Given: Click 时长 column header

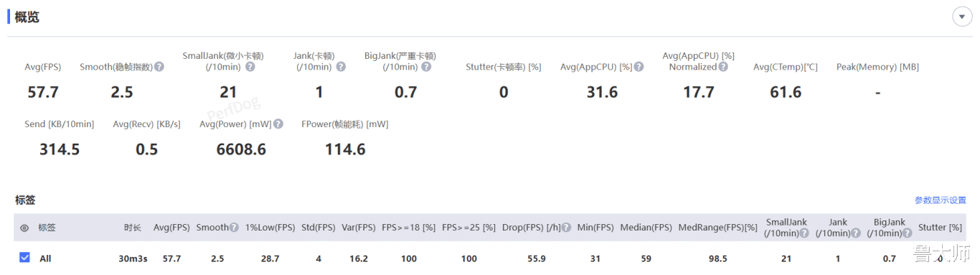Looking at the screenshot, I should point(132,228).
